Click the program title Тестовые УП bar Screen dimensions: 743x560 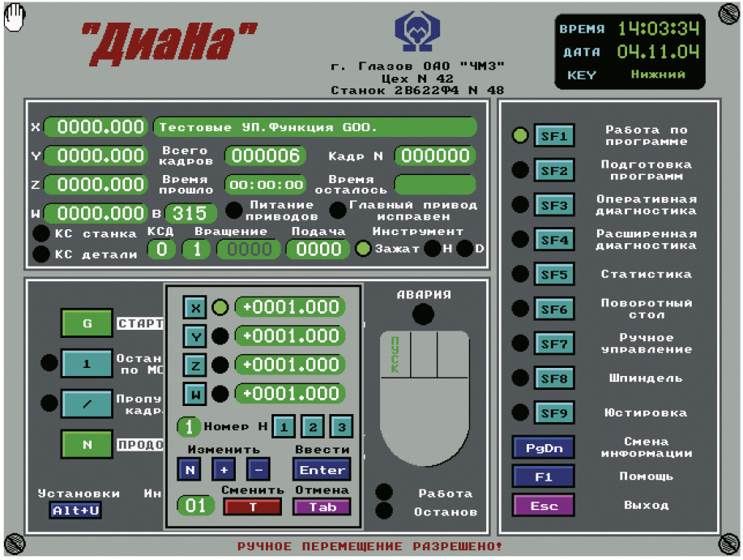pos(315,127)
